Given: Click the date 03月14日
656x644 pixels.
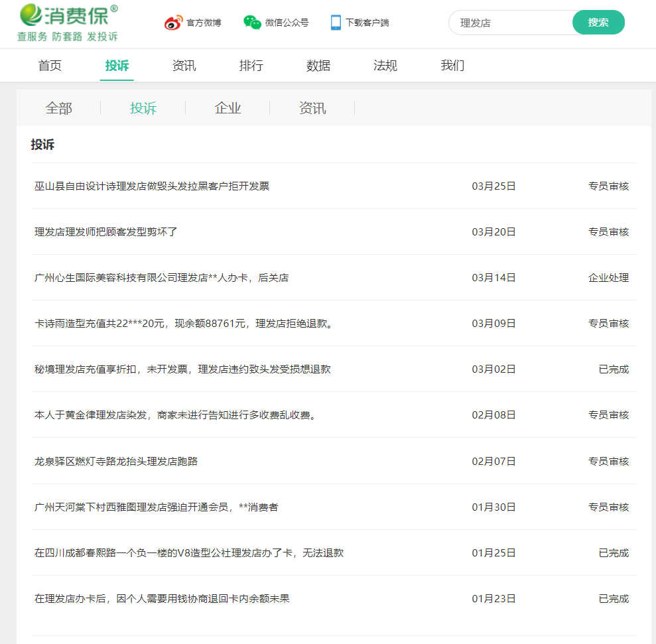Looking at the screenshot, I should click(x=493, y=278).
